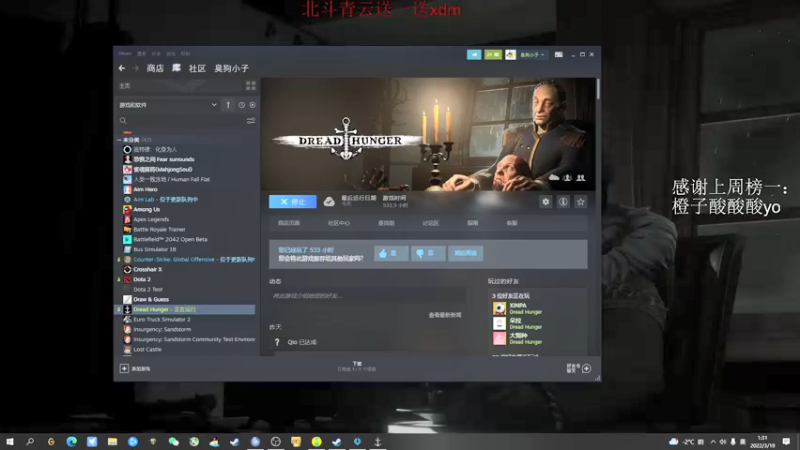Screen dimensions: 800x450
Task: Select Euro Truck Simulator 2 entry
Action: coord(162,319)
